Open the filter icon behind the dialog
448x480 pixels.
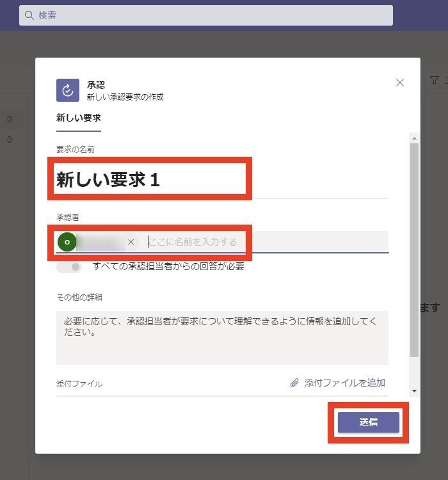click(x=434, y=80)
